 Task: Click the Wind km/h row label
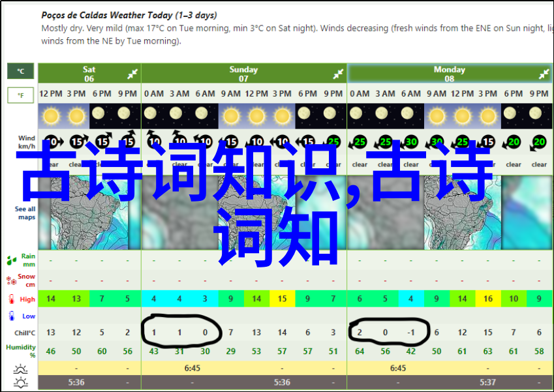(x=27, y=142)
